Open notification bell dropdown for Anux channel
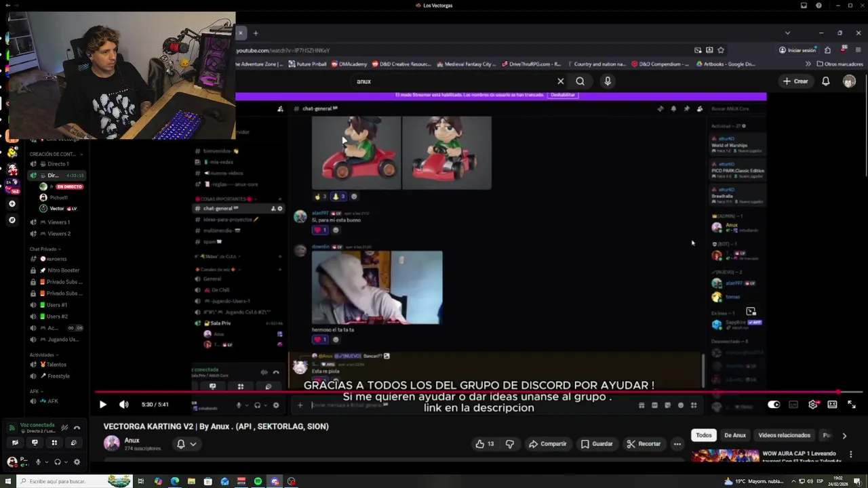This screenshot has width=868, height=488. coord(186,444)
